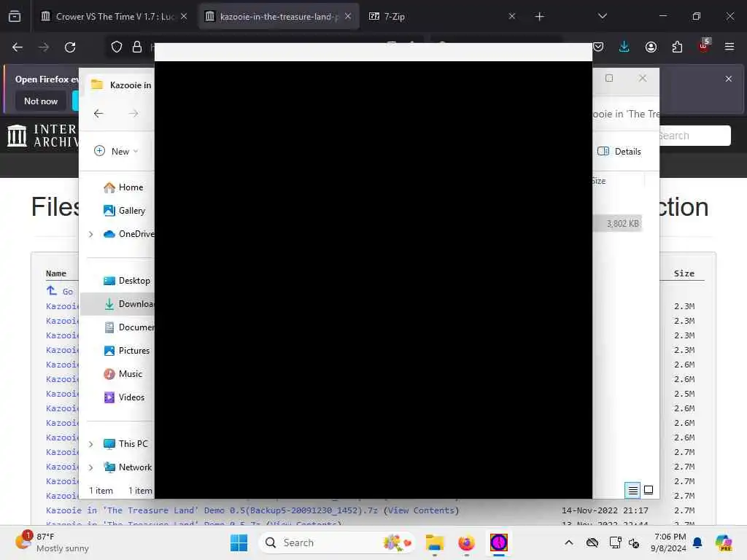Click the taskbar Search box

(x=337, y=542)
